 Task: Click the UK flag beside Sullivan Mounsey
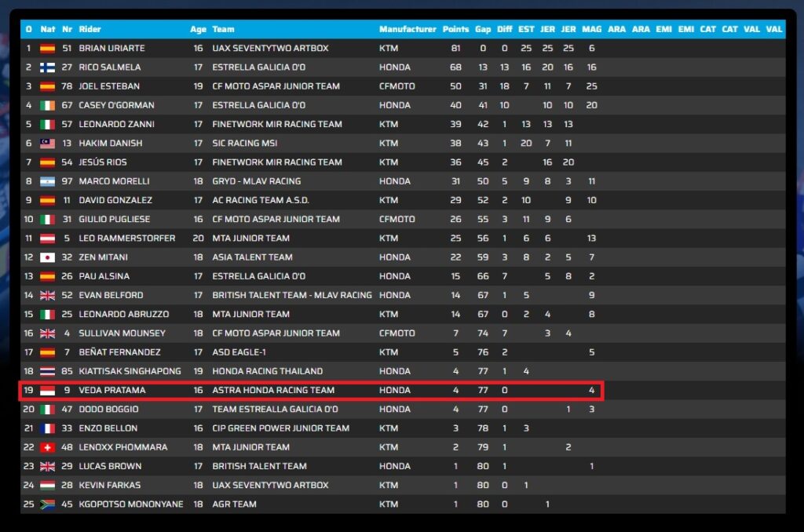[x=47, y=333]
